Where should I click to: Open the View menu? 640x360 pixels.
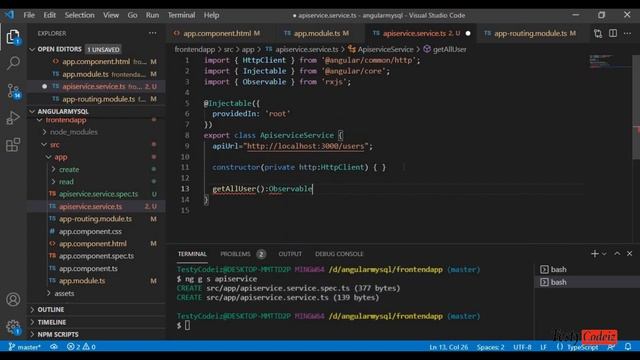[111, 15]
